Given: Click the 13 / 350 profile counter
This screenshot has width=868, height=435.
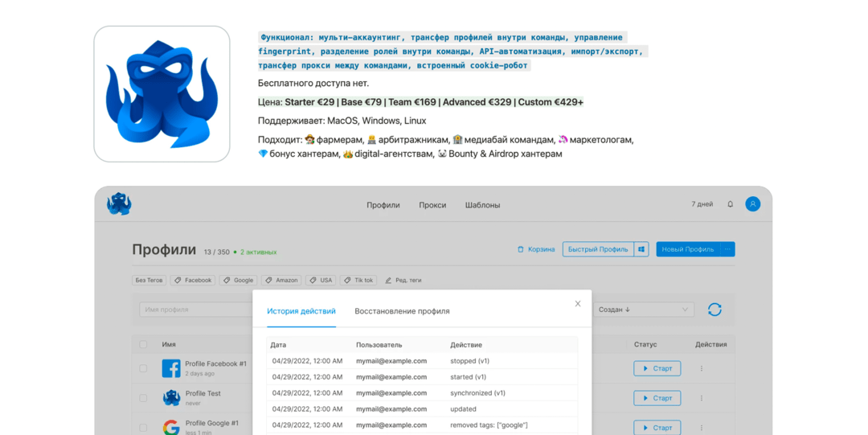Looking at the screenshot, I should [216, 252].
